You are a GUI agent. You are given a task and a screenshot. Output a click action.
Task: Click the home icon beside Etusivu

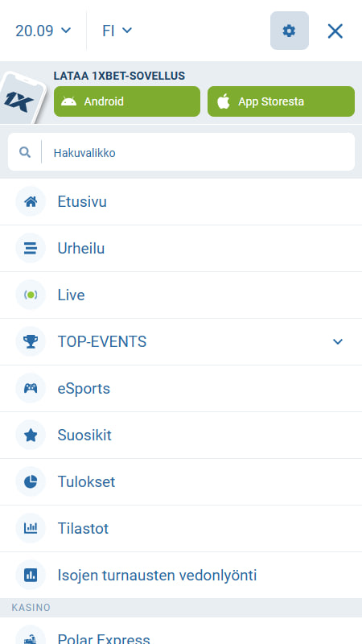point(31,202)
